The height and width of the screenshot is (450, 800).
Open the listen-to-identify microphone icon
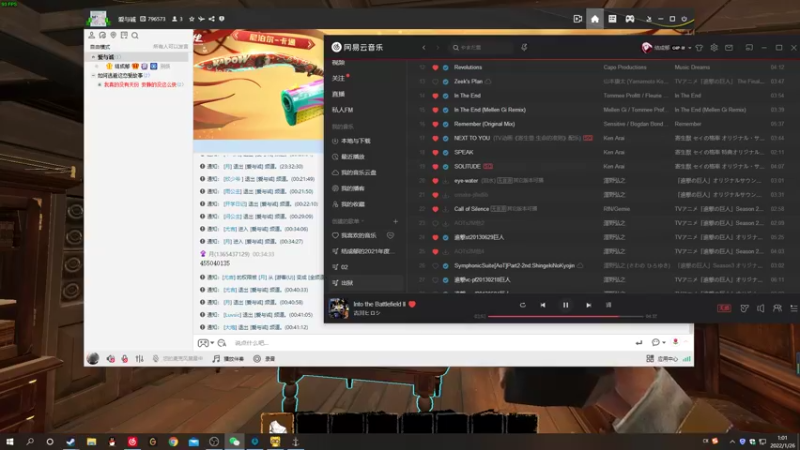[524, 47]
